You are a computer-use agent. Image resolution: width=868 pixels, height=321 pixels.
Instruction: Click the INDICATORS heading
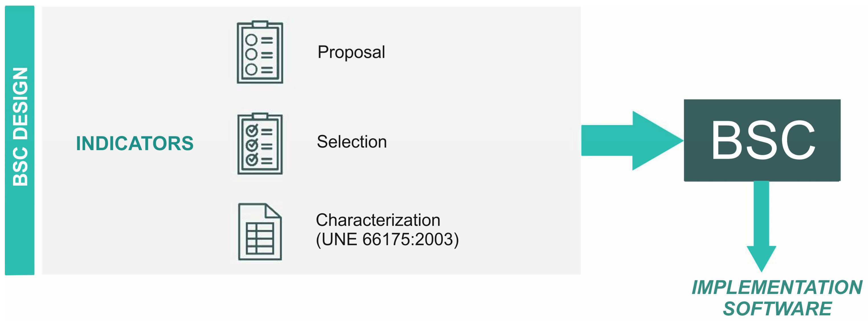click(135, 143)
